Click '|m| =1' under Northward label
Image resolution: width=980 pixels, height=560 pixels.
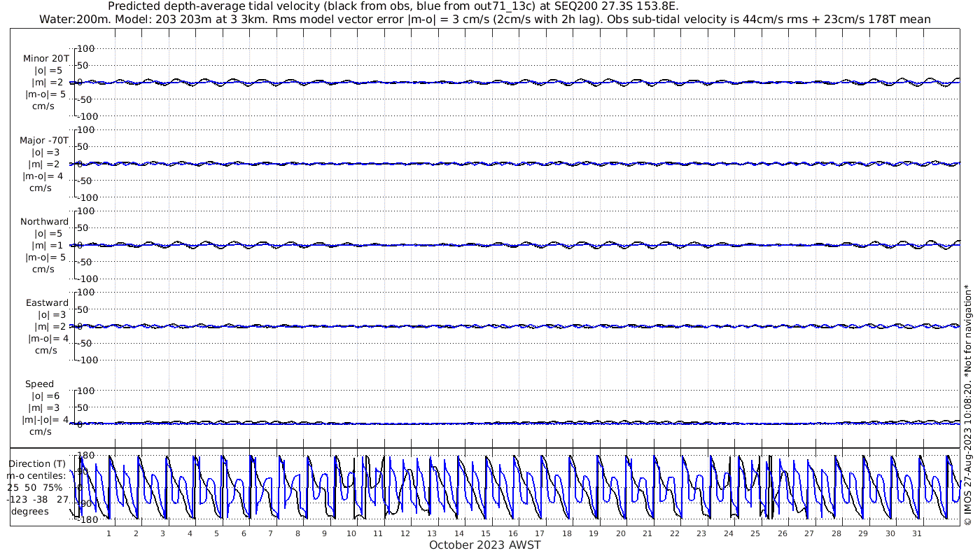(x=47, y=245)
